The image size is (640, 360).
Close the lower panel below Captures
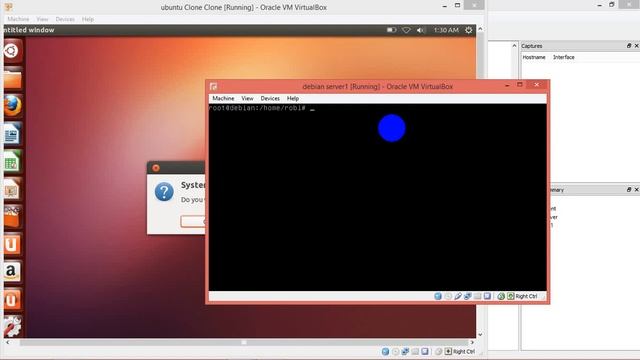pyautogui.click(x=636, y=189)
